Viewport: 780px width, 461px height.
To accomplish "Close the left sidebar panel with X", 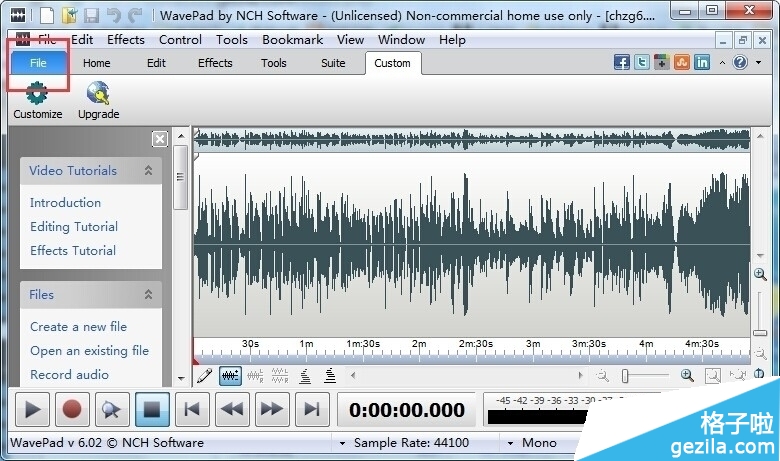I will tap(160, 139).
